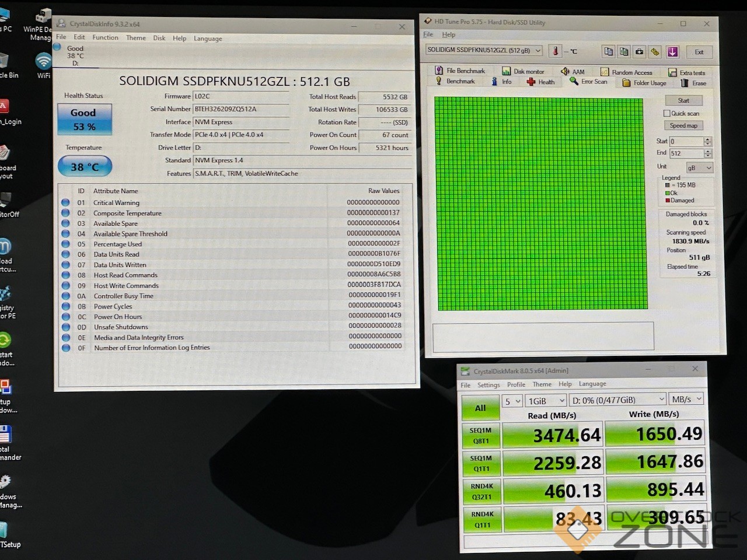
Task: Open the Disk menu in CrystalDiskInfo
Action: coord(159,38)
